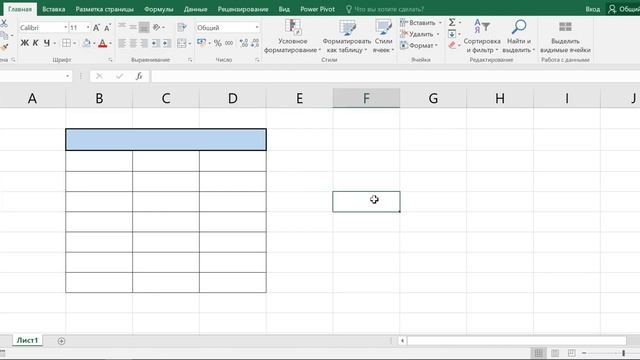Screen dimensions: 640x360
Task: Click the formula bar confirm checkmark icon
Action: 119,76
